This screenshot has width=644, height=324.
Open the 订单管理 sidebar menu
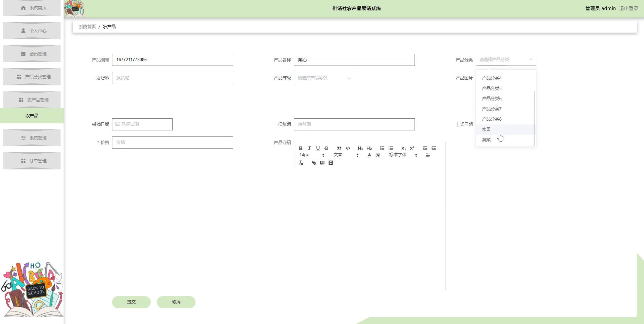tap(32, 161)
